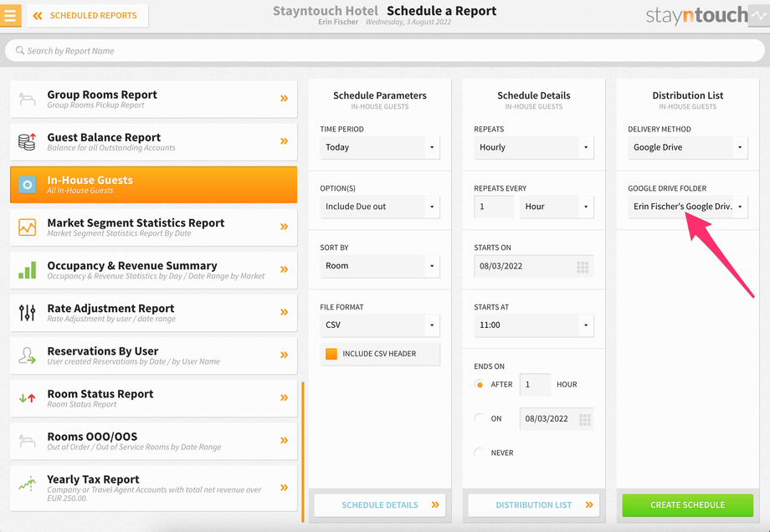Image resolution: width=770 pixels, height=532 pixels.
Task: Click the Distribution List button
Action: coord(534,505)
